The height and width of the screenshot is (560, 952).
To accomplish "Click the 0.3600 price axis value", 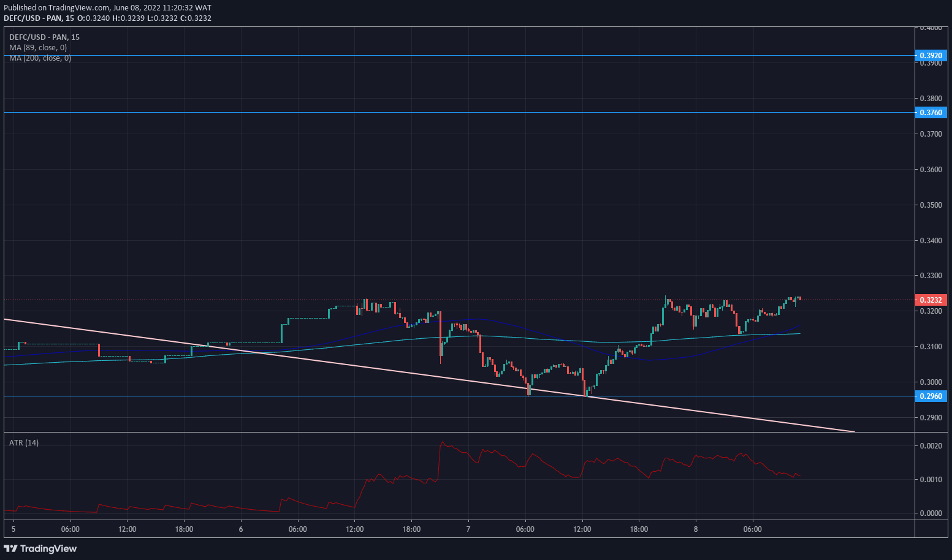I will [x=931, y=170].
